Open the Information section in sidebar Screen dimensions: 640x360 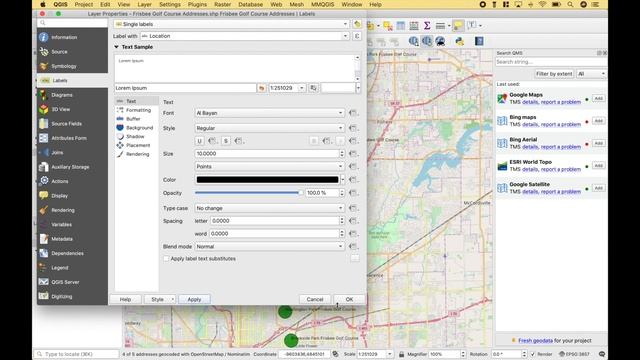click(x=72, y=37)
